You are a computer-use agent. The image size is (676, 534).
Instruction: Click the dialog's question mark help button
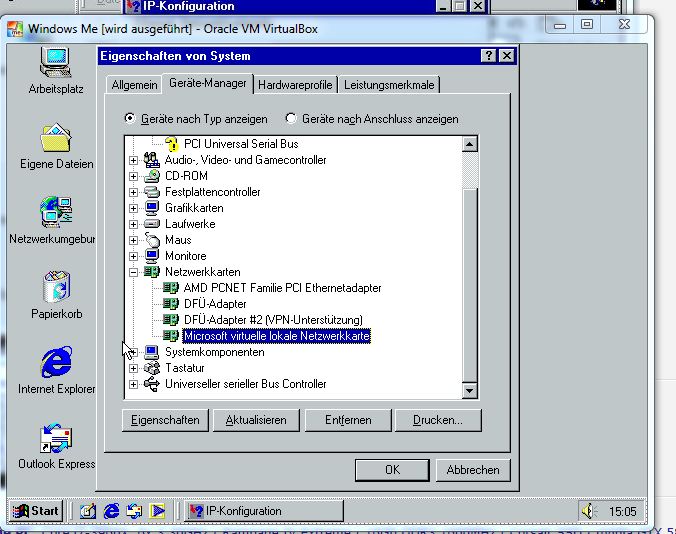pyautogui.click(x=488, y=56)
